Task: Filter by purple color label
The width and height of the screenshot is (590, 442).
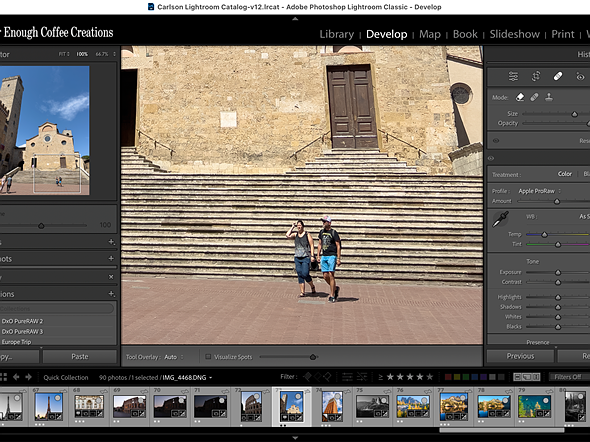Action: coord(484,377)
